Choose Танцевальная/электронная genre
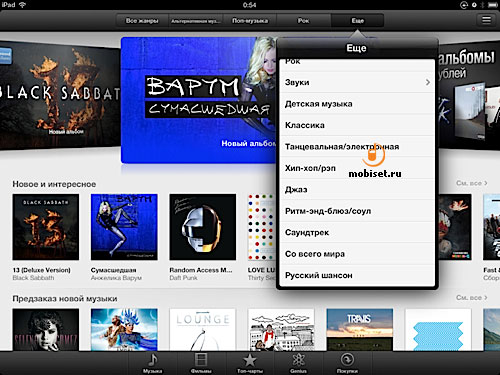Screen dimensions: 500x375 click(357, 147)
